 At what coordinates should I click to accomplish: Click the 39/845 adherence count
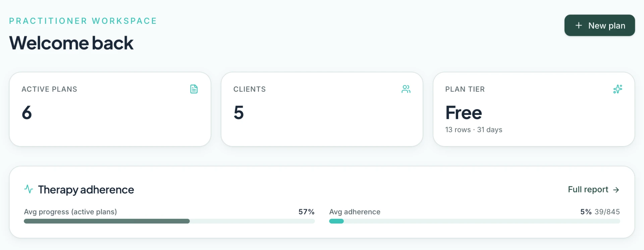click(607, 212)
